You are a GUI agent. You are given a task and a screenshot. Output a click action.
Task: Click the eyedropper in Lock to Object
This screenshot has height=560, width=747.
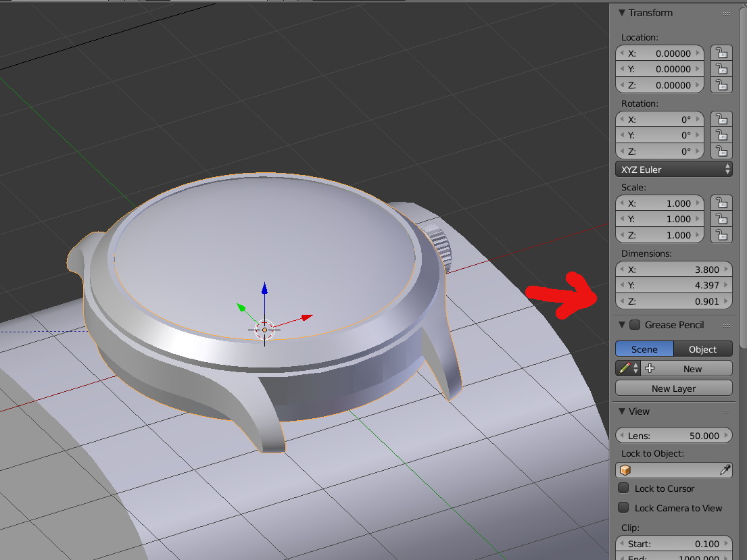point(724,470)
